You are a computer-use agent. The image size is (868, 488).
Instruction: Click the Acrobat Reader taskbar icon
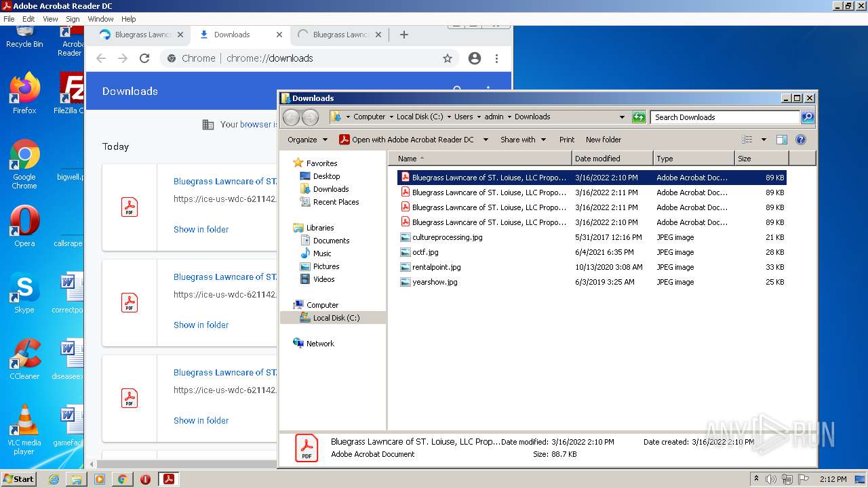click(x=169, y=479)
